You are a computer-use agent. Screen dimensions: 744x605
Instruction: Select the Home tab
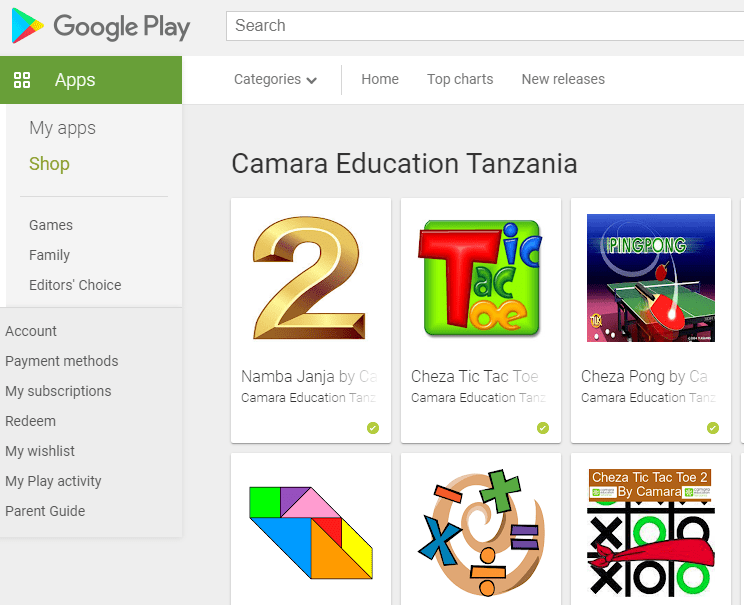coord(380,79)
